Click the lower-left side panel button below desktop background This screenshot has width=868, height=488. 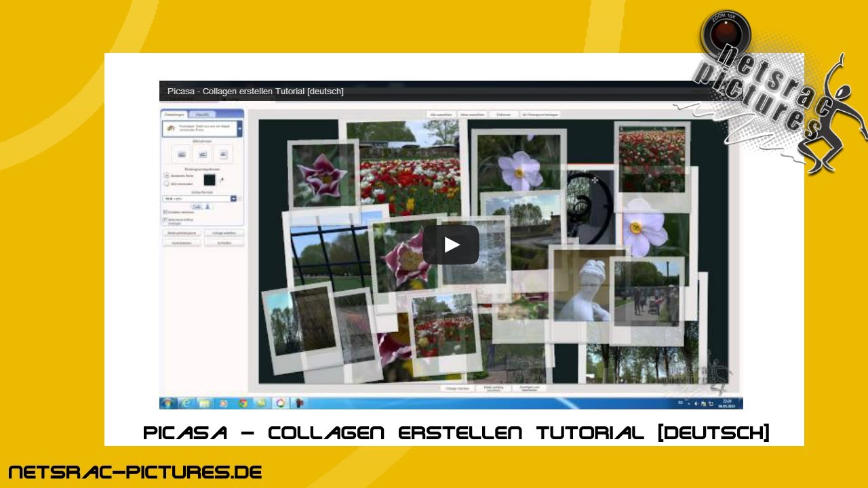point(182,243)
